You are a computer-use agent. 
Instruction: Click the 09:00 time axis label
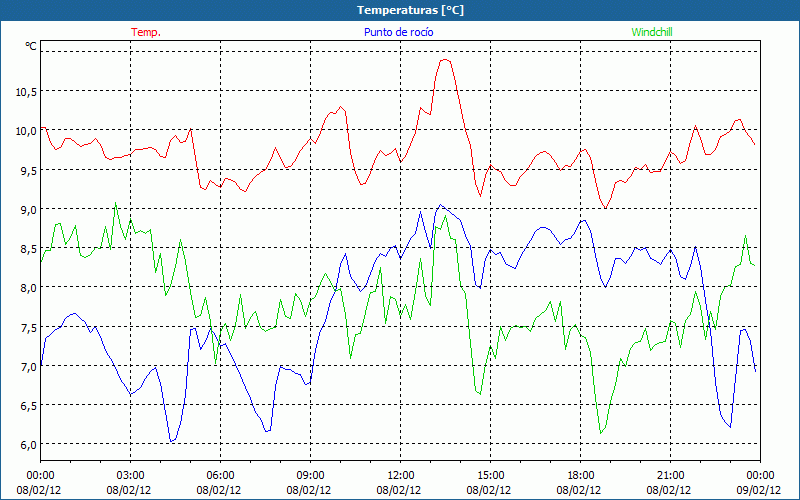pos(310,476)
